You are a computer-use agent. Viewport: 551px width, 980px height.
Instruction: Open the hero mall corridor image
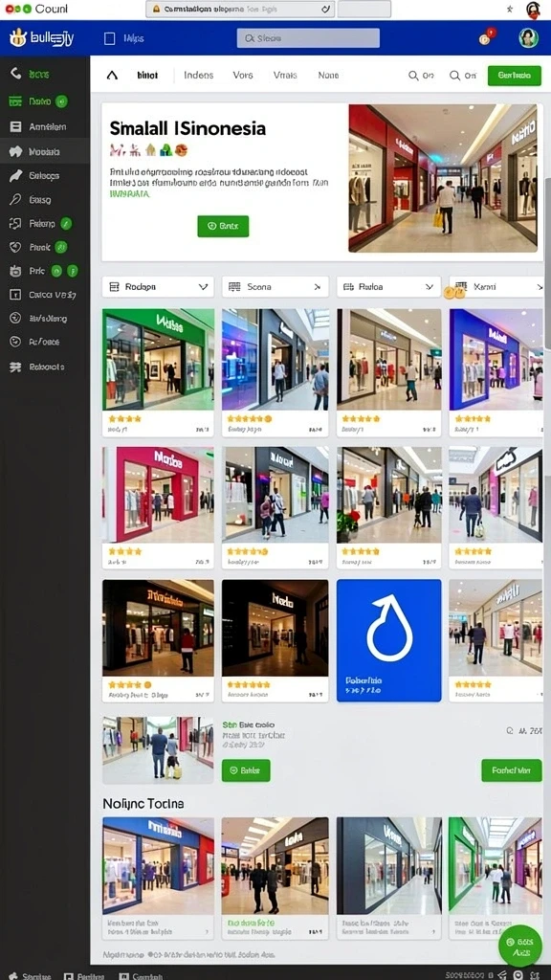click(x=443, y=178)
